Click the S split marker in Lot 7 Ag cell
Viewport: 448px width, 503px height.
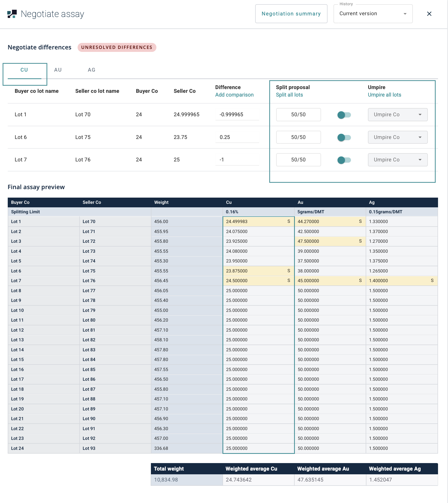point(432,280)
